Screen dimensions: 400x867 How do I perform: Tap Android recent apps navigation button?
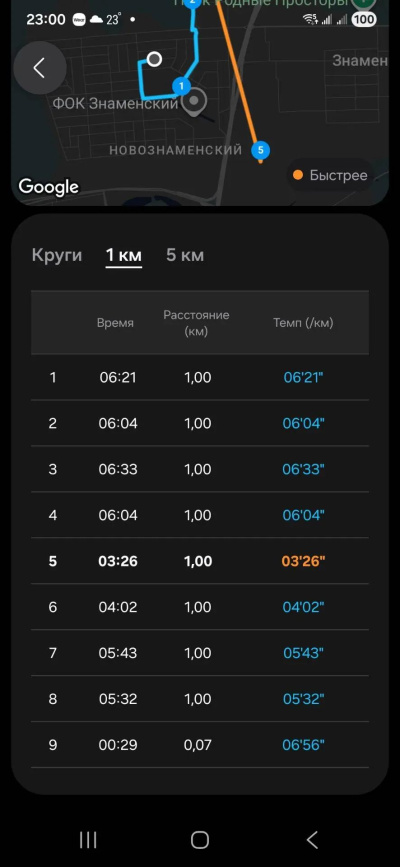(88, 840)
